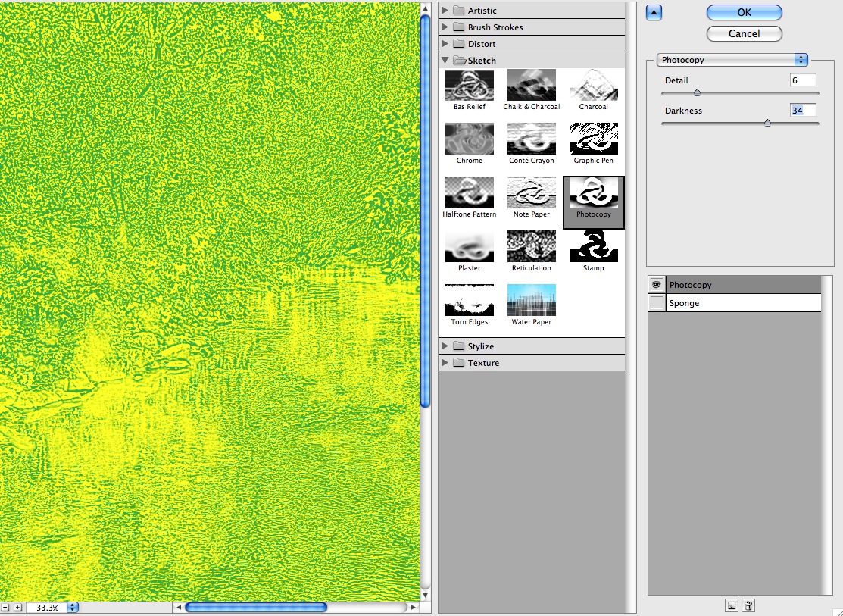843x616 pixels.
Task: Open the Photocopy filter dropdown
Action: coord(732,60)
